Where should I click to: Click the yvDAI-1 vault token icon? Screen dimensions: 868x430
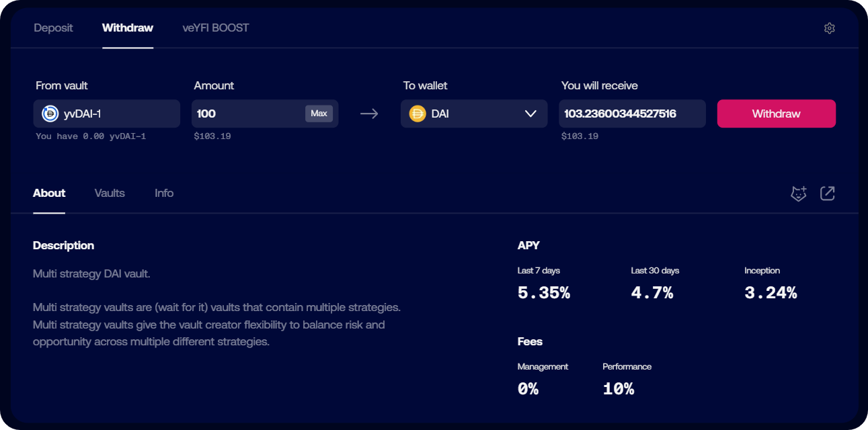pos(50,114)
